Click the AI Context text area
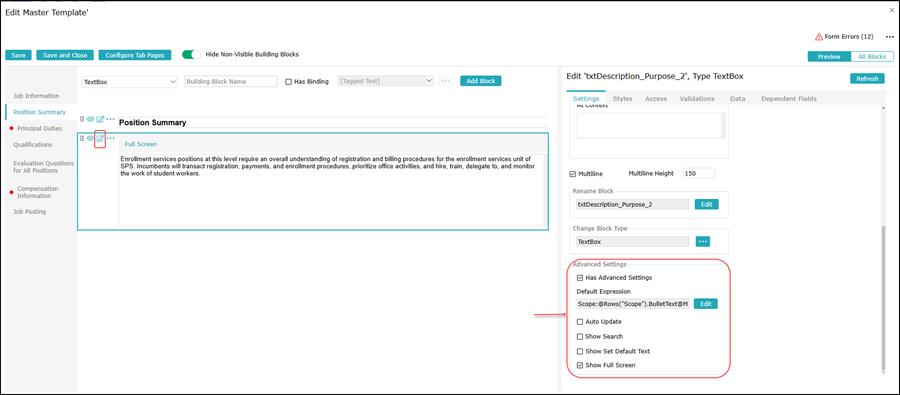Viewport: 900px width, 395px height. [650, 126]
